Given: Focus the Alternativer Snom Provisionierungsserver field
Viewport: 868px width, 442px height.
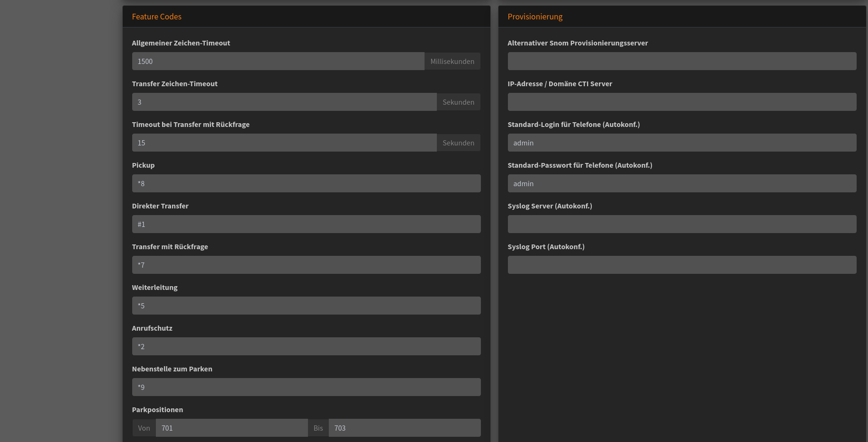Looking at the screenshot, I should click(x=682, y=61).
